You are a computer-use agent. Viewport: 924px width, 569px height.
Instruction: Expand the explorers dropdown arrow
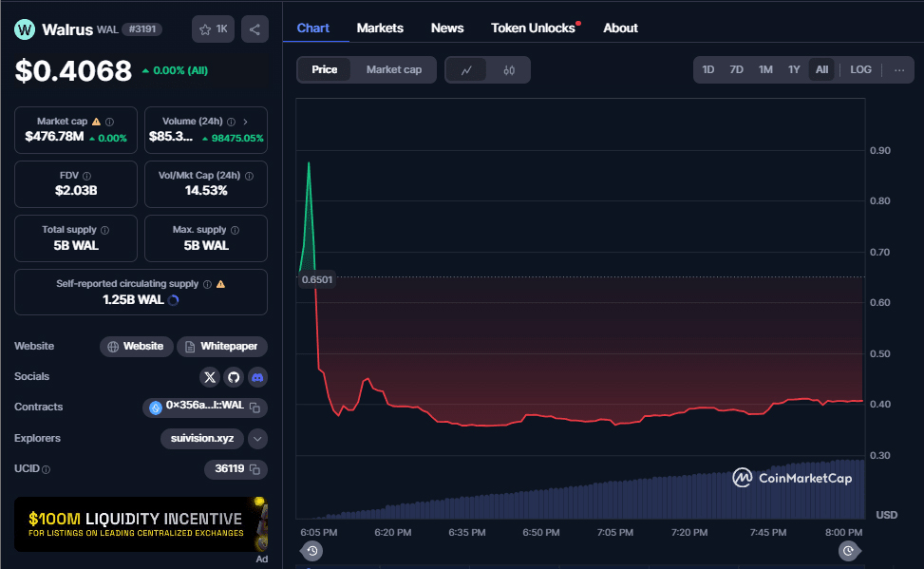pyautogui.click(x=257, y=439)
